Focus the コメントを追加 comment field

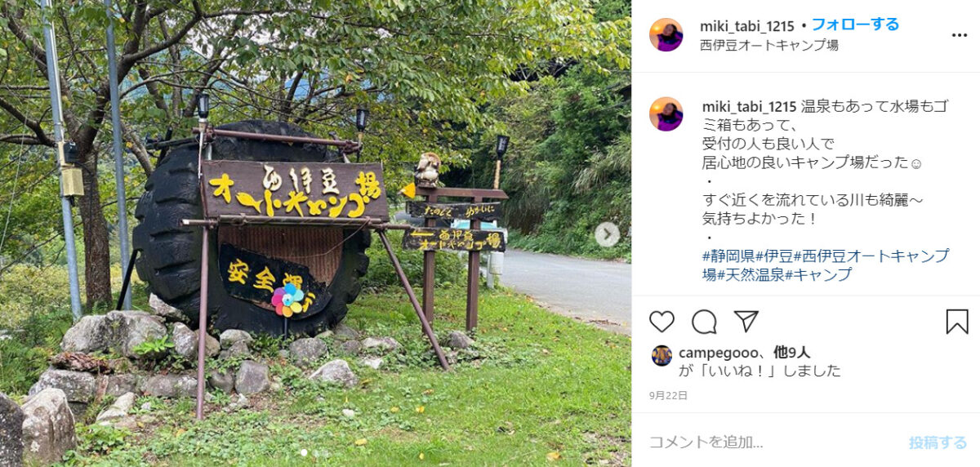tap(772, 443)
